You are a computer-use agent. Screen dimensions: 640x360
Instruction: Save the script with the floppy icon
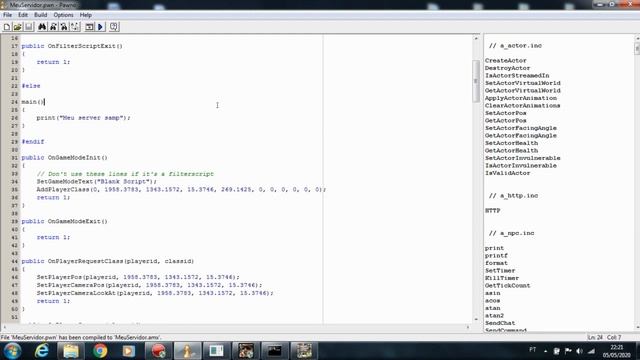28,27
